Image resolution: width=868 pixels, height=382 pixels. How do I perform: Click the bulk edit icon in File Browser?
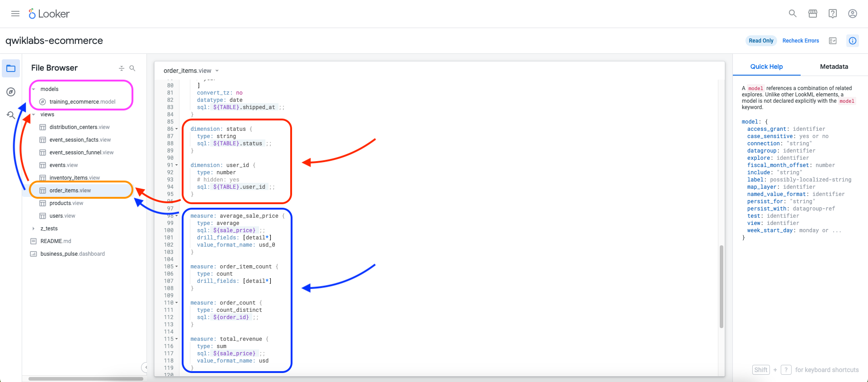tap(121, 68)
